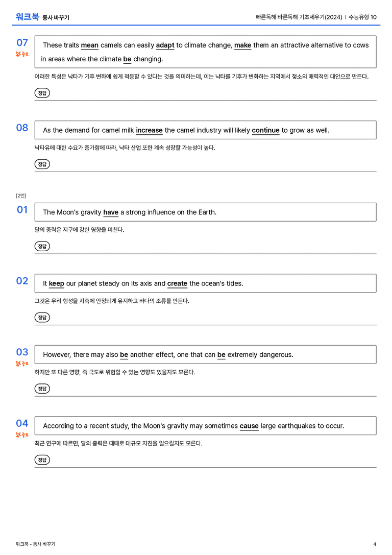The height and width of the screenshot is (555, 392).
Task: Click the header title 빠른독해 바른독해 기초세우기(2024)
Action: 299,17
